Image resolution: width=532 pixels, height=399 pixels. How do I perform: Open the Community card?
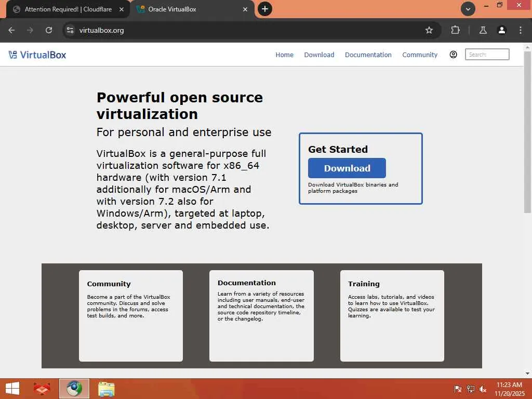[131, 315]
